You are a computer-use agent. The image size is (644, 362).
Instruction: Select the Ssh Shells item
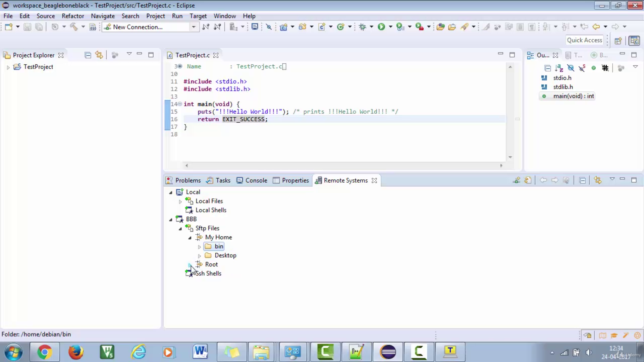208,274
